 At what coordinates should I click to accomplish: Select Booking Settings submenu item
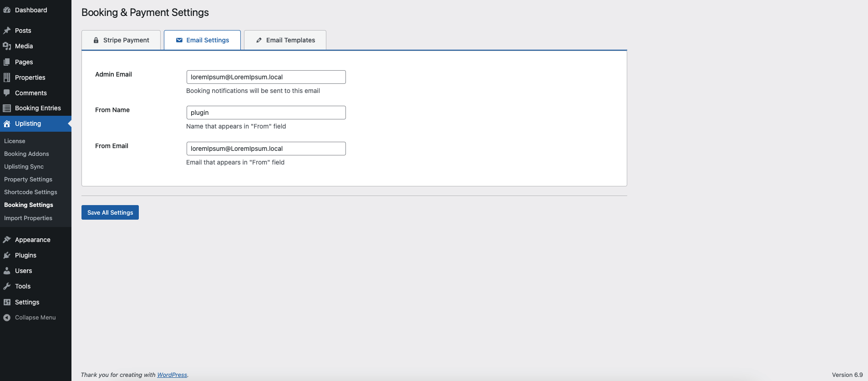click(x=29, y=205)
